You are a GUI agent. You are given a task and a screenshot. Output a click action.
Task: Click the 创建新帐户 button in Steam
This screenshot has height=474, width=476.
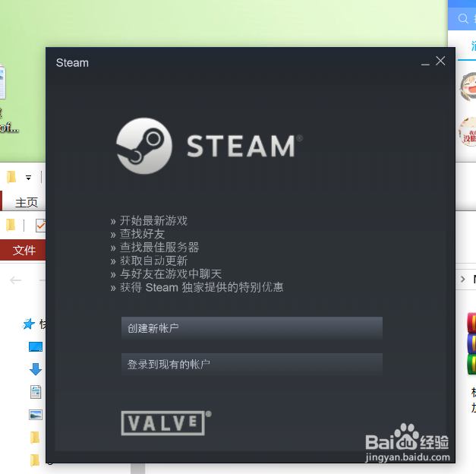coord(251,328)
